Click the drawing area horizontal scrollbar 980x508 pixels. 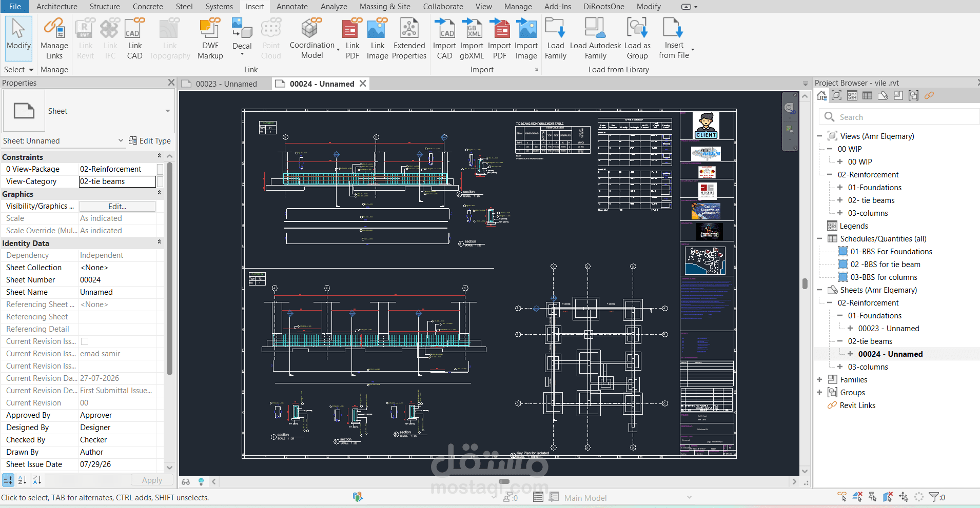(x=504, y=481)
